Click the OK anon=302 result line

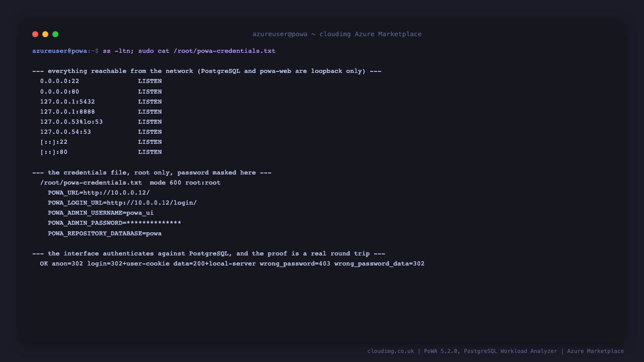(232, 263)
